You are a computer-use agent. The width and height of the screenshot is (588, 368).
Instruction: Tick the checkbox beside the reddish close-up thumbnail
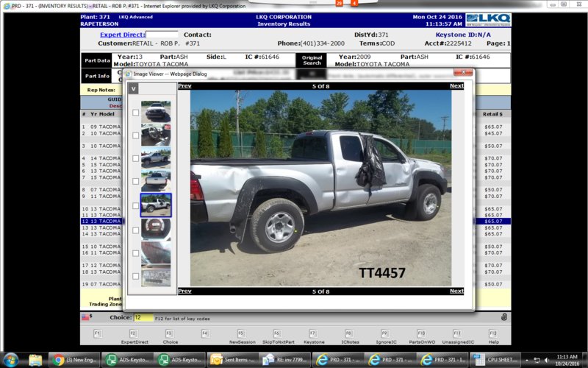136,253
